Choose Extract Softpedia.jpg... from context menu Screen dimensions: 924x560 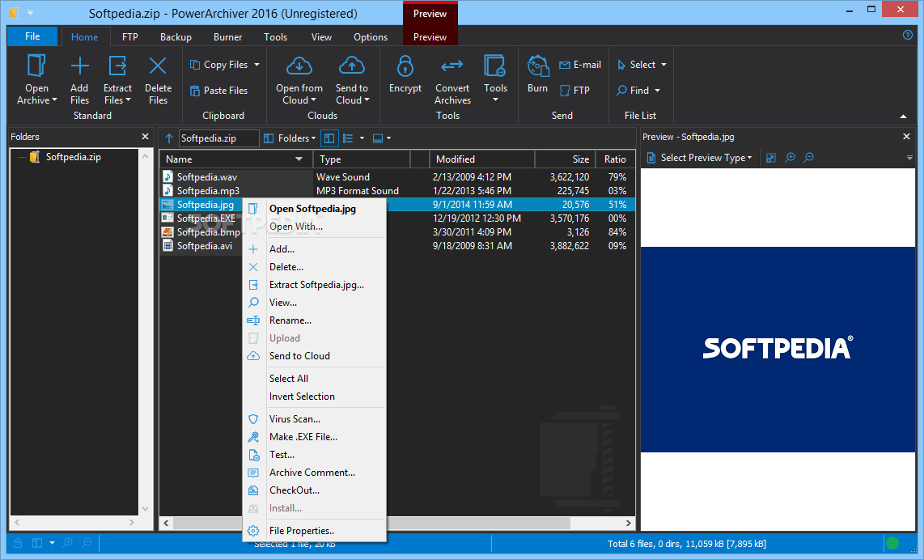click(315, 285)
